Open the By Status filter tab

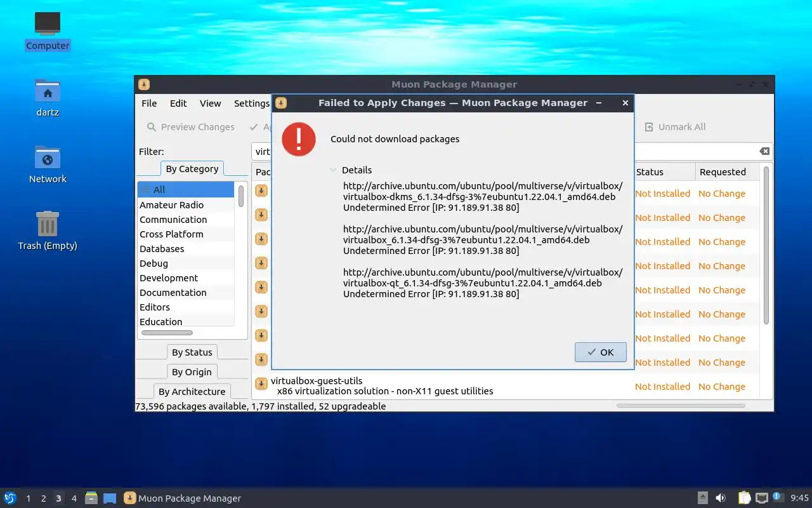click(x=192, y=352)
